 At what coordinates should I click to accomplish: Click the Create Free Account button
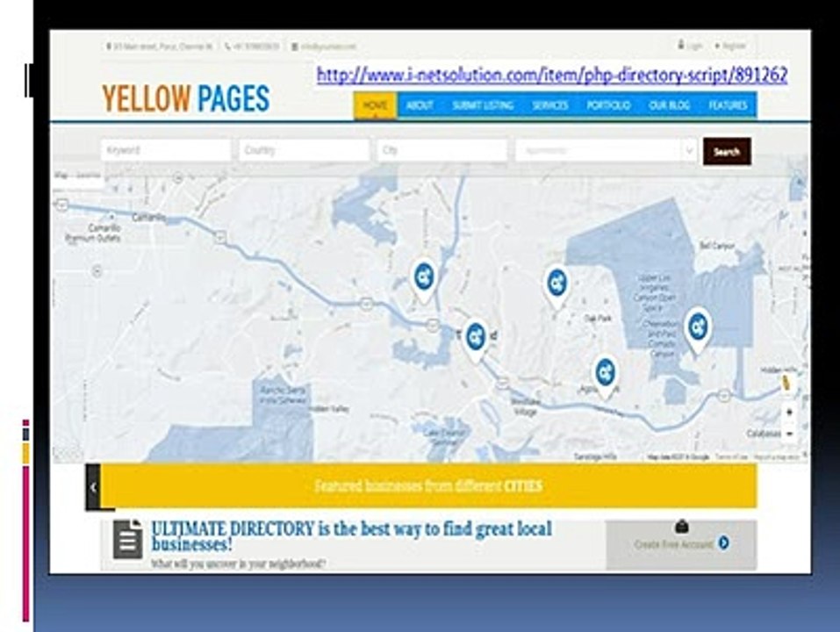[x=681, y=545]
